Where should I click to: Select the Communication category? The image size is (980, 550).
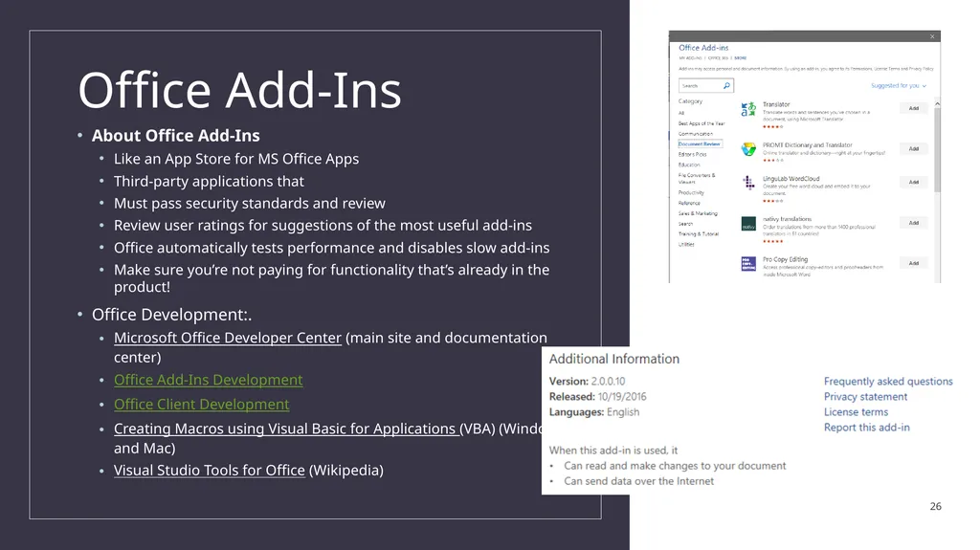coord(695,134)
